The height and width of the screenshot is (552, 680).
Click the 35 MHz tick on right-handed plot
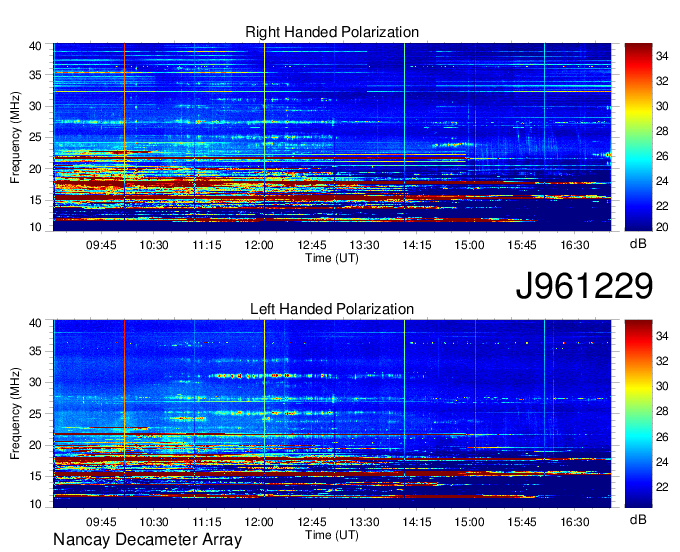click(35, 75)
